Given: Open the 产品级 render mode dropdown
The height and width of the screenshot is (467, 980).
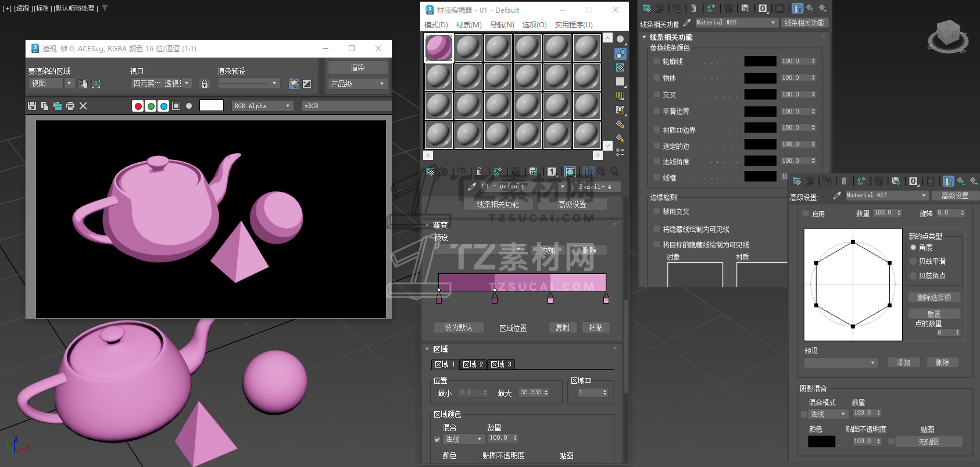Looking at the screenshot, I should [357, 84].
